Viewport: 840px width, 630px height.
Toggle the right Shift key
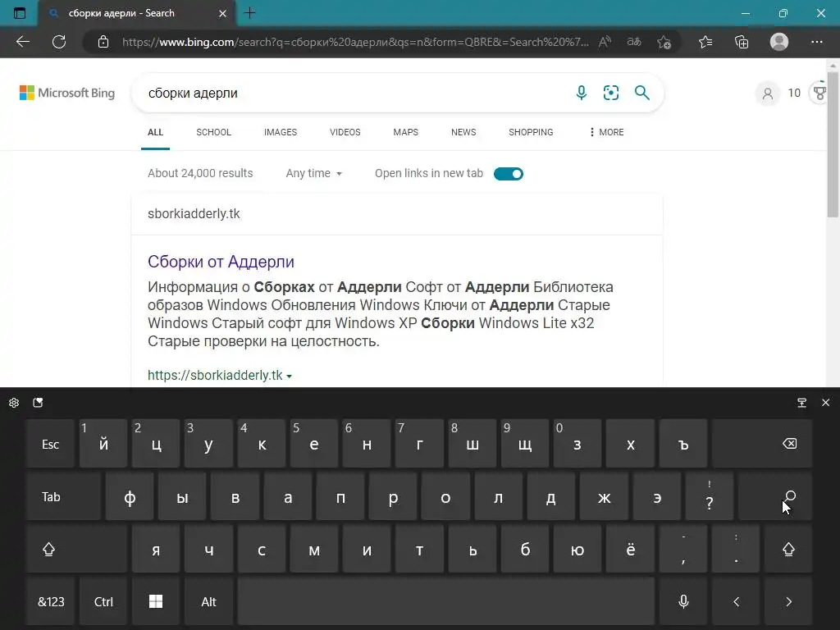pos(788,550)
